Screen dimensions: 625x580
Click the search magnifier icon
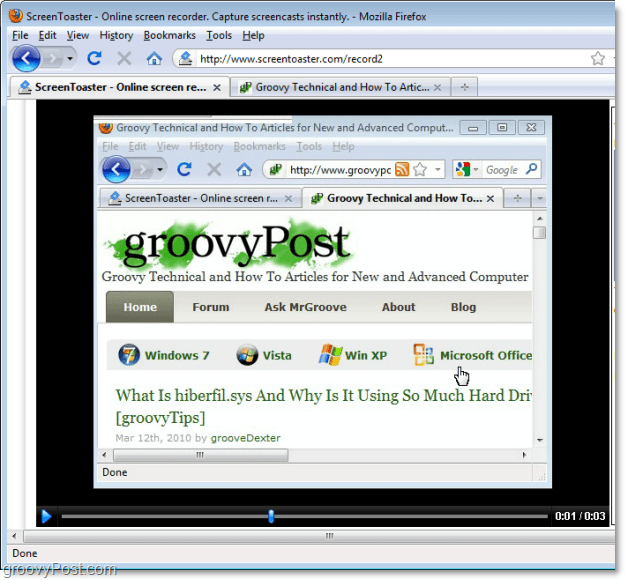(x=531, y=169)
